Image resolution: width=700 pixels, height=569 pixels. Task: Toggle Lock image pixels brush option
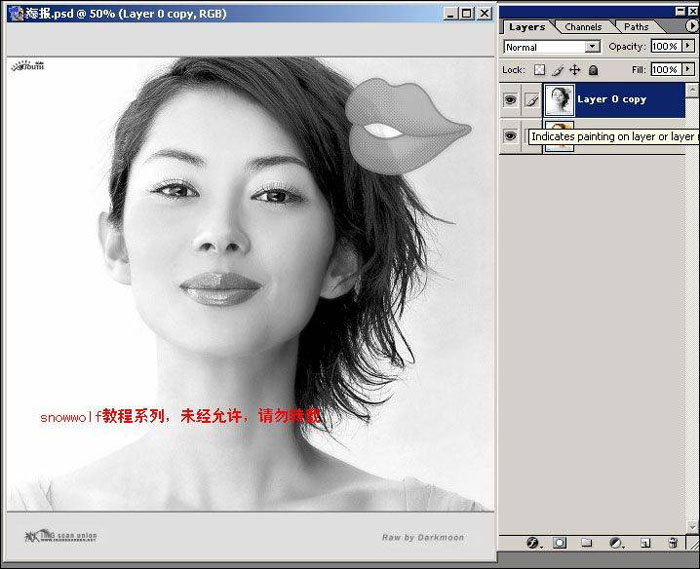pyautogui.click(x=558, y=70)
